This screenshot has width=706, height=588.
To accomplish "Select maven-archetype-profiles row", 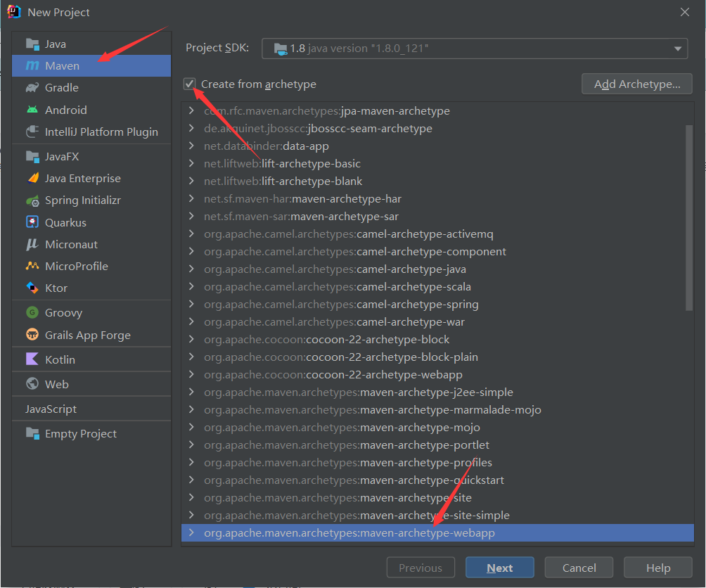I will point(437,462).
